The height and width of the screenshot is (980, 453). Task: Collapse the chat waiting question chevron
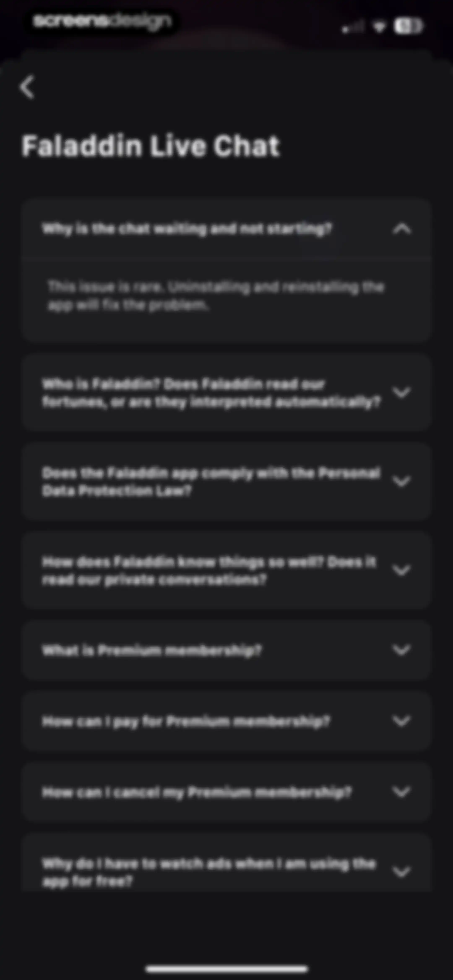tap(402, 229)
